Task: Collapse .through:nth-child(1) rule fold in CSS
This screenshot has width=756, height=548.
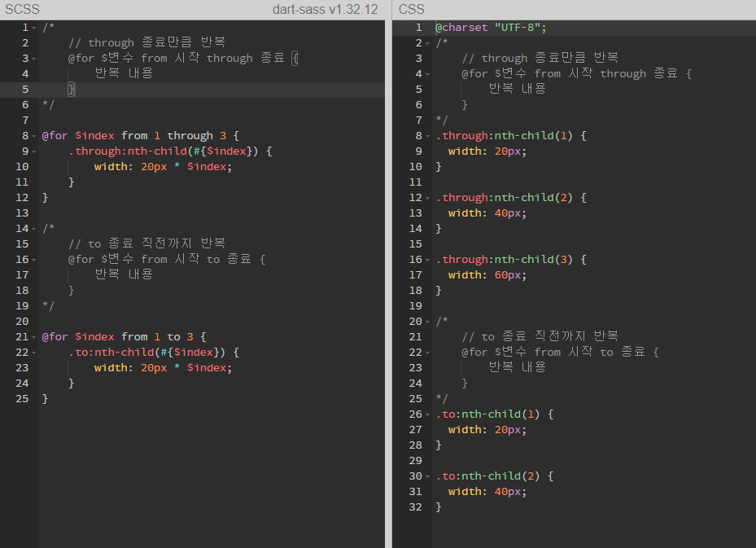Action: pos(428,137)
